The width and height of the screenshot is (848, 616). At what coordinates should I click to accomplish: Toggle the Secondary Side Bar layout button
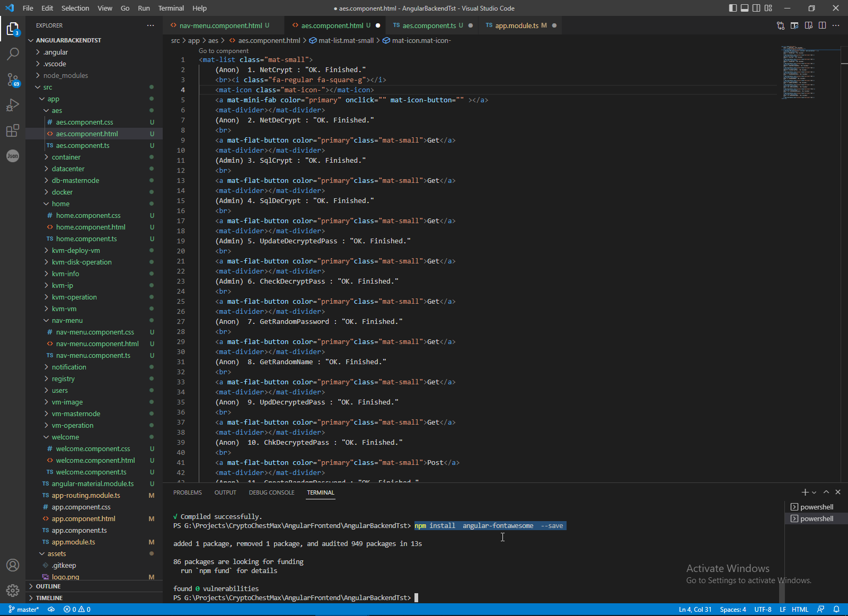[x=756, y=8]
